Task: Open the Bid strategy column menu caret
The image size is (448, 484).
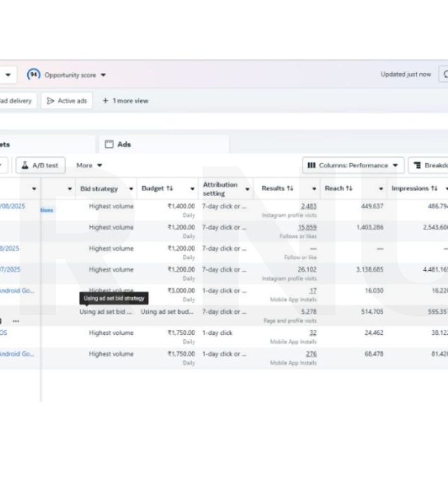Action: click(x=131, y=189)
